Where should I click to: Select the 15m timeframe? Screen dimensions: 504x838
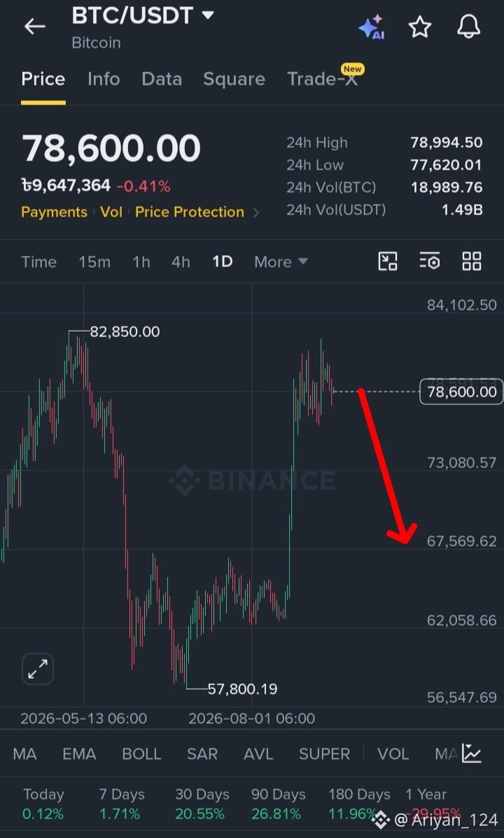[94, 262]
